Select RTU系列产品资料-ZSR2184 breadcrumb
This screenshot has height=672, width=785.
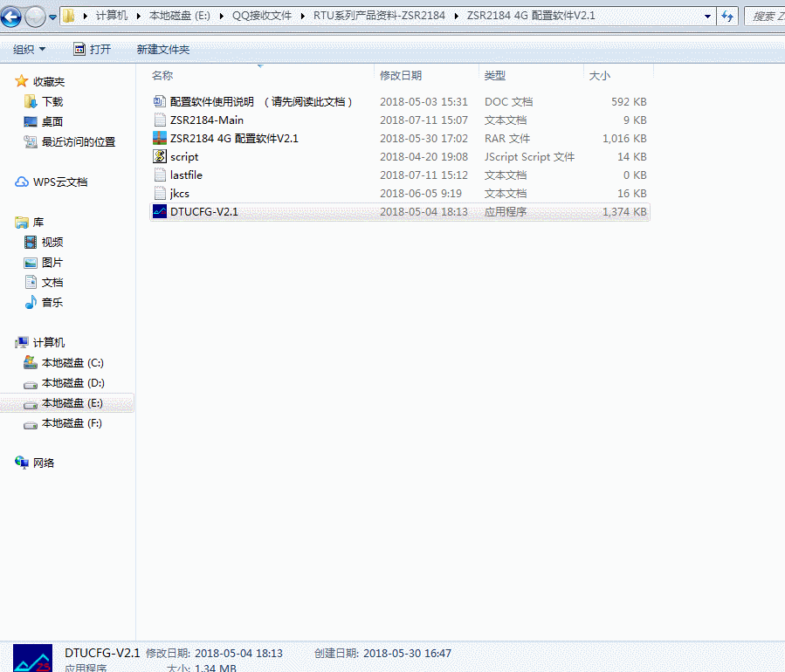pyautogui.click(x=379, y=16)
